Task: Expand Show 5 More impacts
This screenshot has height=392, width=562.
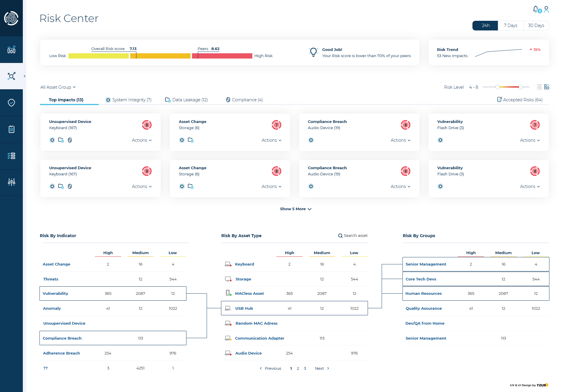Action: 296,209
